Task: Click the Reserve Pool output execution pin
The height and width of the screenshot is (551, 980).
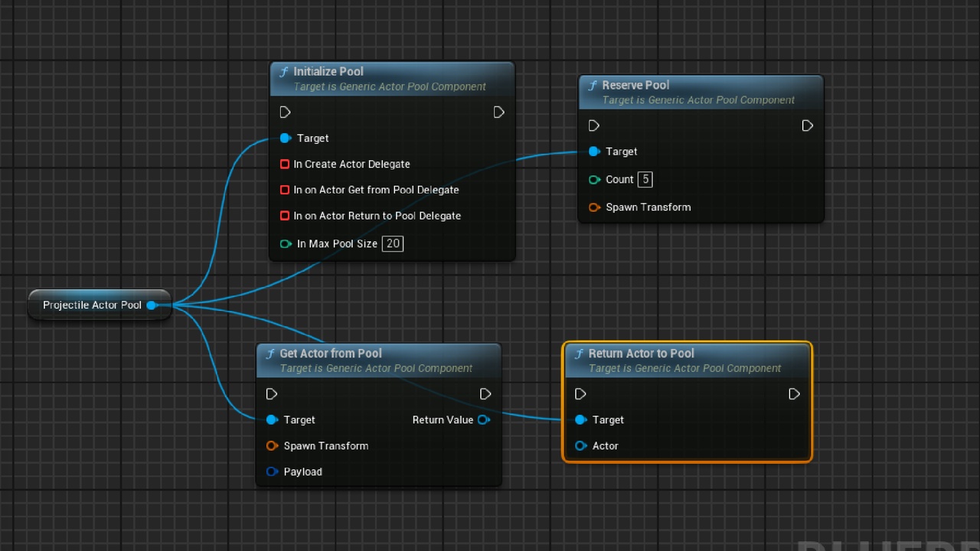Action: click(x=808, y=126)
